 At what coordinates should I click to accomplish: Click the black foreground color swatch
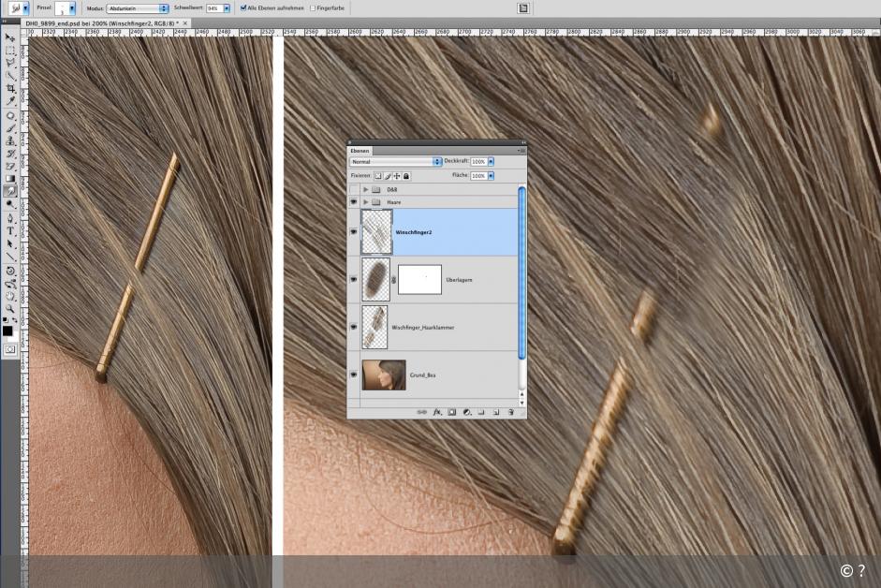tap(7, 331)
